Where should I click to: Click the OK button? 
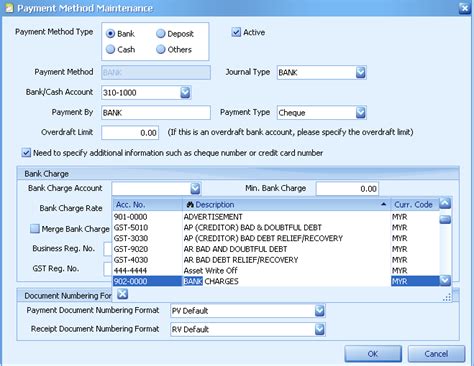[x=373, y=354]
